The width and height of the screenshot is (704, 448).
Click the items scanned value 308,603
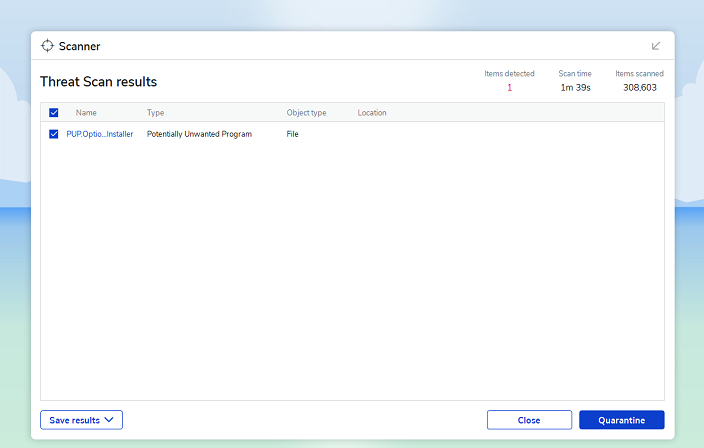click(x=640, y=88)
